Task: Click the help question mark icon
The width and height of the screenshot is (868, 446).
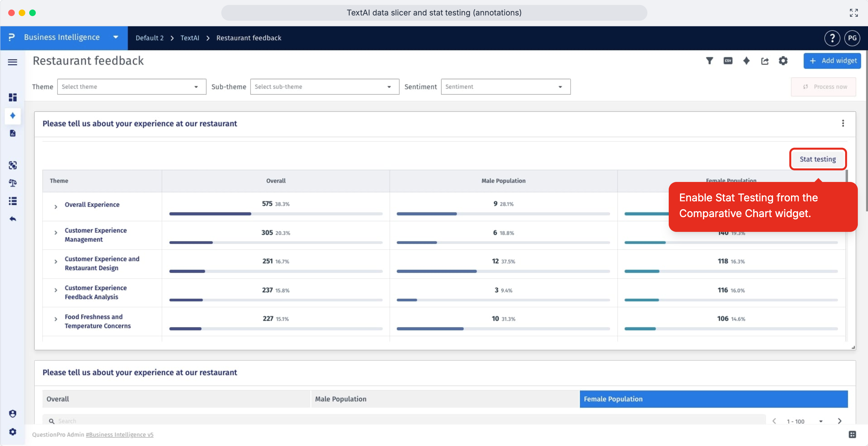Action: coord(832,38)
